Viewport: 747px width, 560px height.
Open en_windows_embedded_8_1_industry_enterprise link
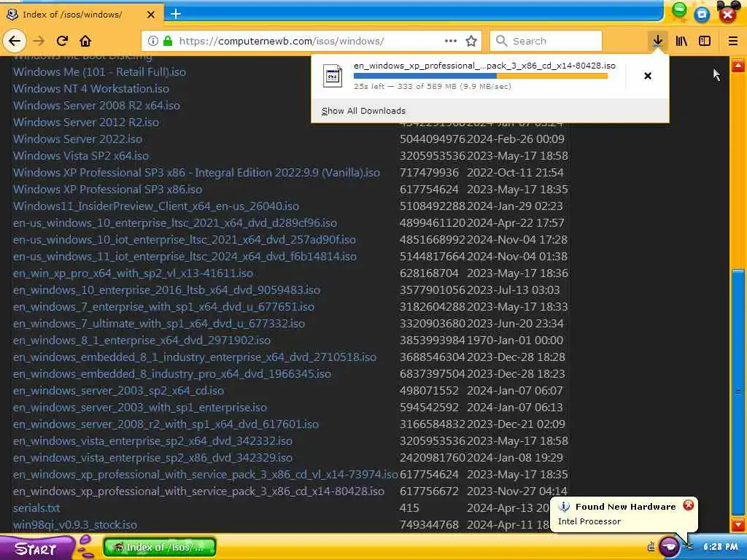(194, 357)
